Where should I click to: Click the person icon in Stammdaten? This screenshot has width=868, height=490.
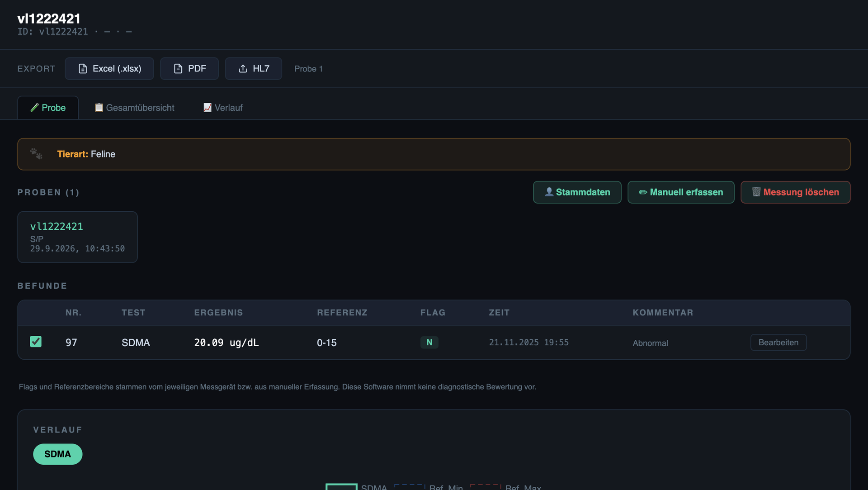549,192
